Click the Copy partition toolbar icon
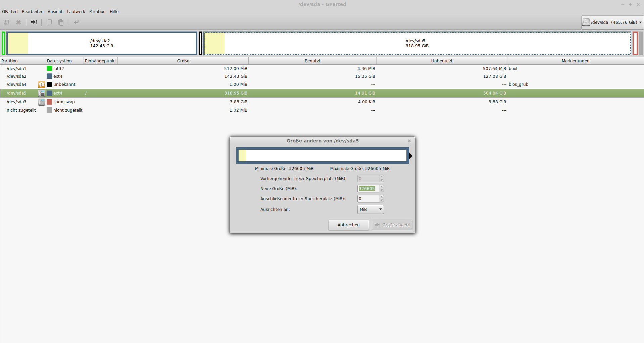 (49, 22)
